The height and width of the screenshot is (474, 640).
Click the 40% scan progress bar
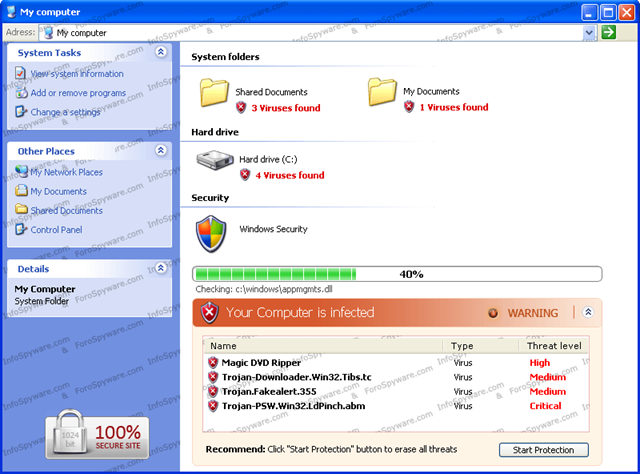point(397,274)
